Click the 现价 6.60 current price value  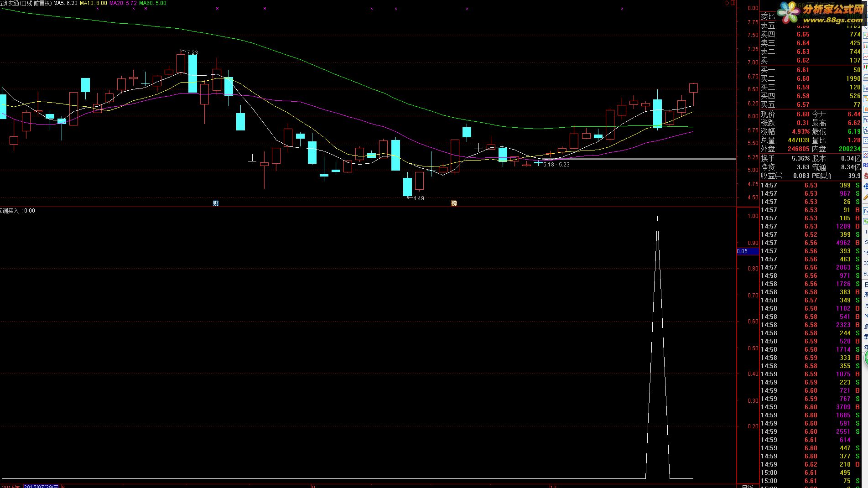click(803, 114)
